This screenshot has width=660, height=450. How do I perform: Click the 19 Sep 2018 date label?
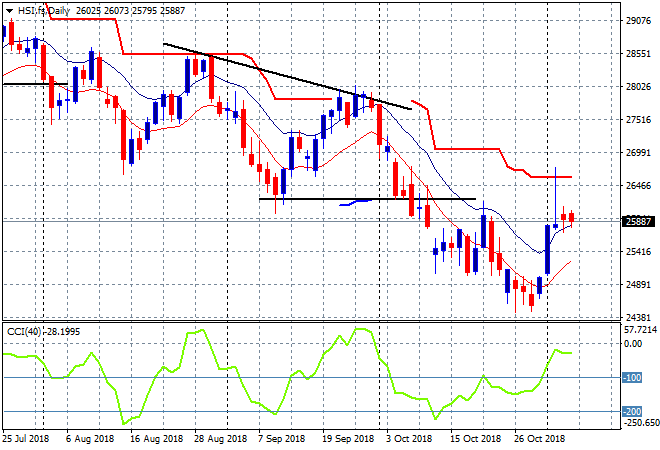point(348,439)
